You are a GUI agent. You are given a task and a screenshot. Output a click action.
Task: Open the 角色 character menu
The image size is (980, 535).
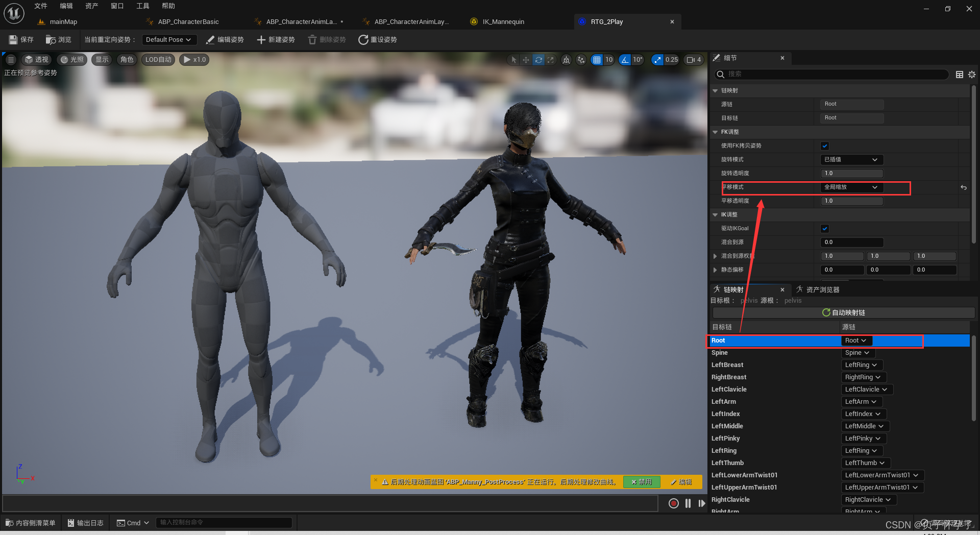tap(127, 60)
